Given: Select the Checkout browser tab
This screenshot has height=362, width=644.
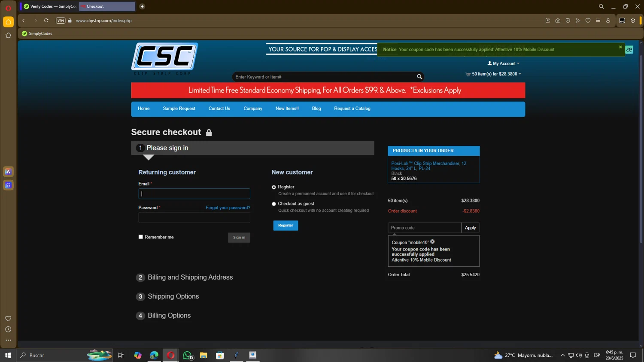Looking at the screenshot, I should pyautogui.click(x=107, y=6).
